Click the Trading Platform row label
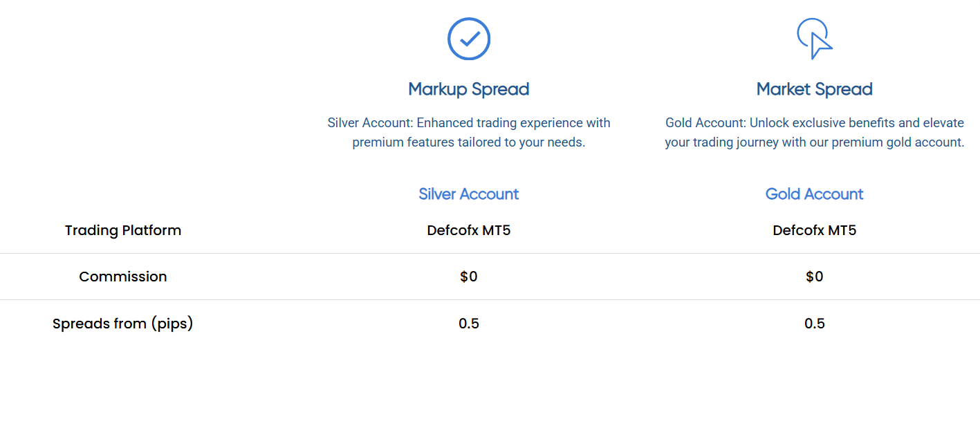This screenshot has width=980, height=448. (x=123, y=230)
